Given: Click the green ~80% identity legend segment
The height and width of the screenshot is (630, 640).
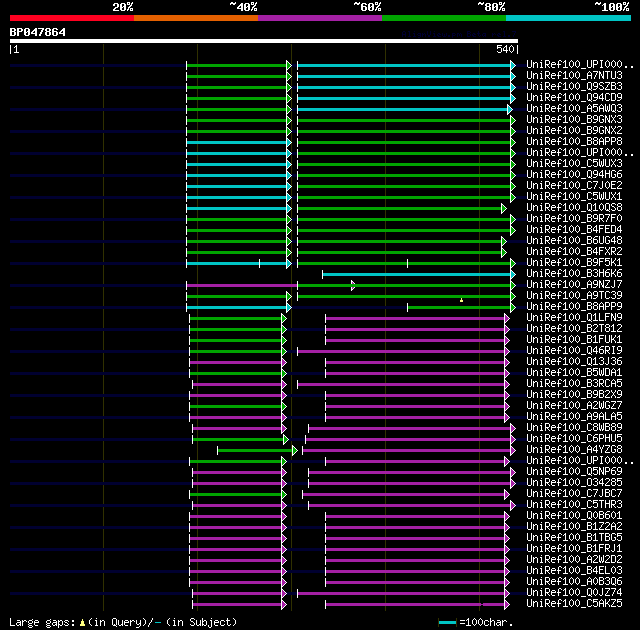Looking at the screenshot, I should point(444,18).
